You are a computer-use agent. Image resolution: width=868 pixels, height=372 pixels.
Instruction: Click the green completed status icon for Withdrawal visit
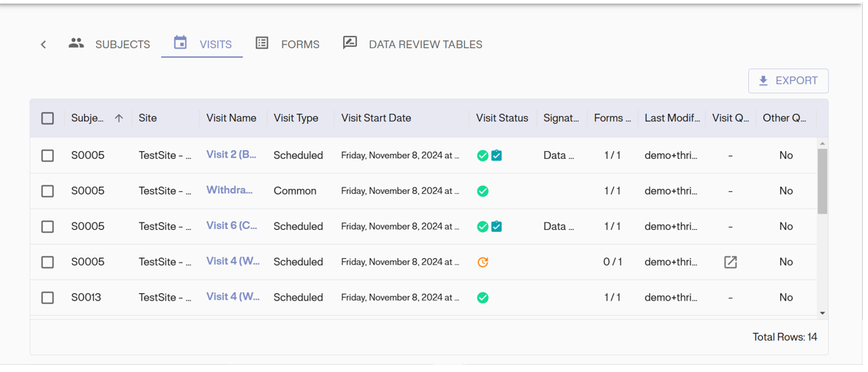pyautogui.click(x=483, y=191)
